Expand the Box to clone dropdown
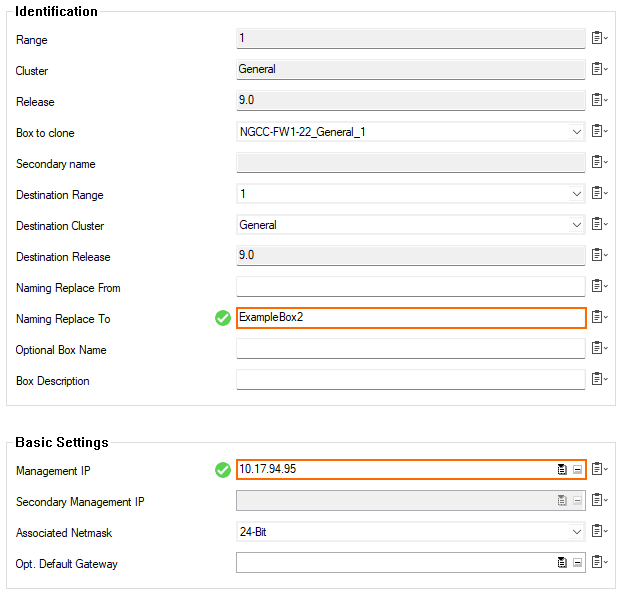 (577, 132)
